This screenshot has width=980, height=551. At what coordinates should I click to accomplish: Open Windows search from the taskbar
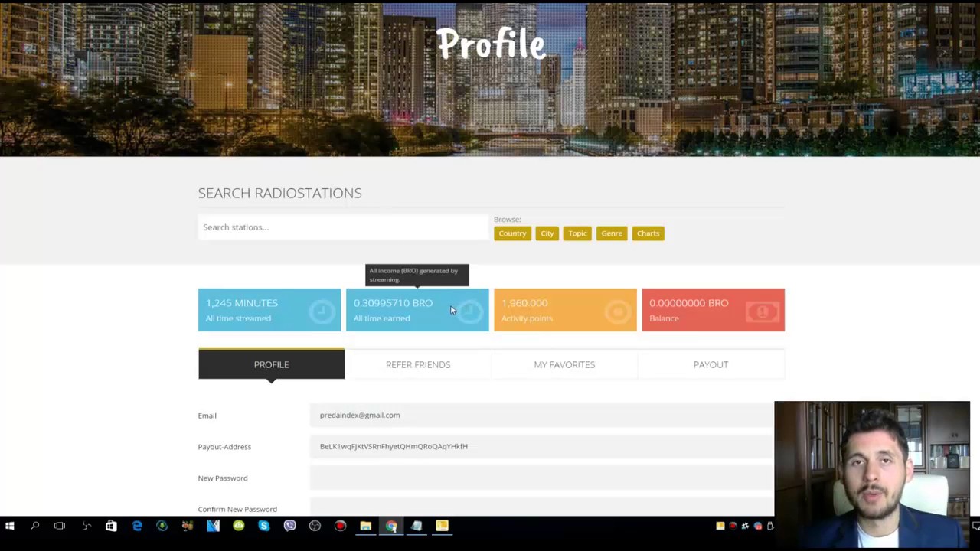click(x=34, y=526)
